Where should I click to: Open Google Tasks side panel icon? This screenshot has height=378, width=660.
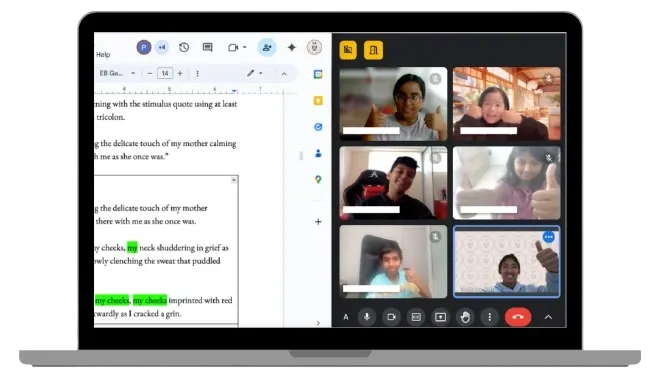click(x=318, y=127)
